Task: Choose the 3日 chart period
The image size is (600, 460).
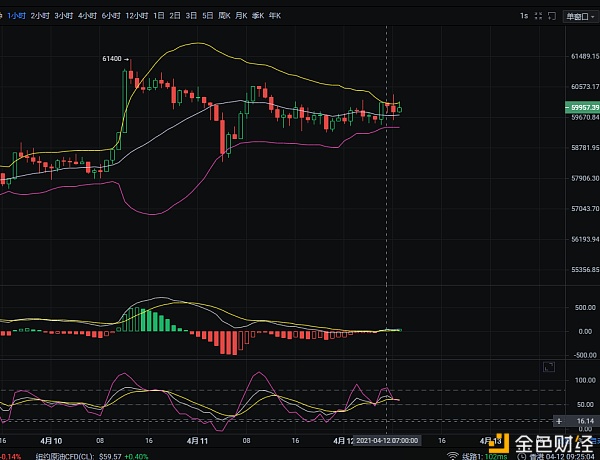Action: [x=191, y=16]
